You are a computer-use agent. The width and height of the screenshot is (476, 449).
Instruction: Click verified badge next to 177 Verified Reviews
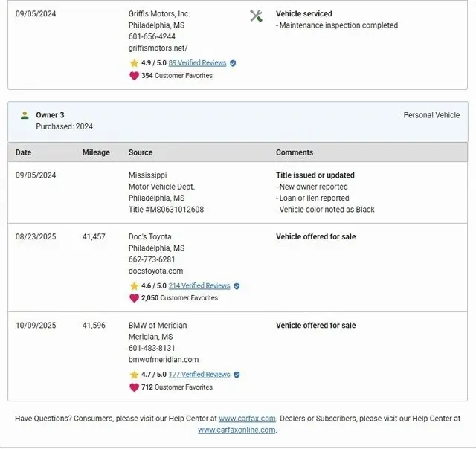click(x=237, y=375)
